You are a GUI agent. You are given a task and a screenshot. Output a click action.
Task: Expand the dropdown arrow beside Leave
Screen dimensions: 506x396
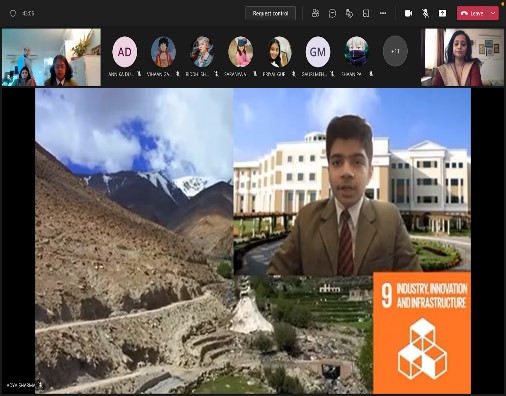(x=494, y=13)
